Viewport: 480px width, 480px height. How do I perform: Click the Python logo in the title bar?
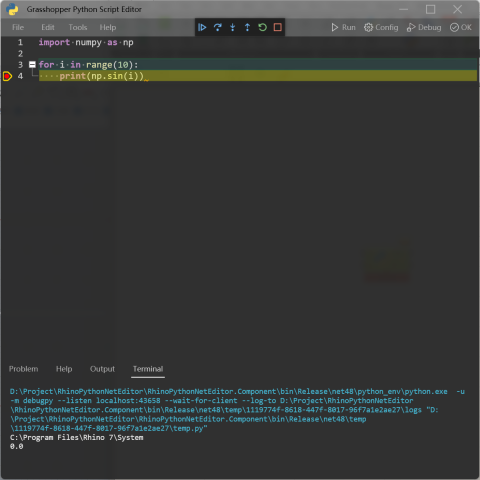coord(12,9)
